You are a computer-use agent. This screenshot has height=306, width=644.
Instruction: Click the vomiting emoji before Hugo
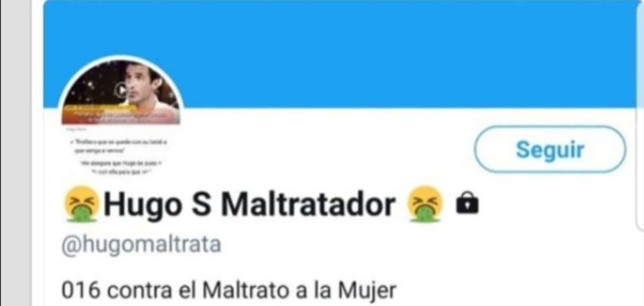tap(81, 205)
